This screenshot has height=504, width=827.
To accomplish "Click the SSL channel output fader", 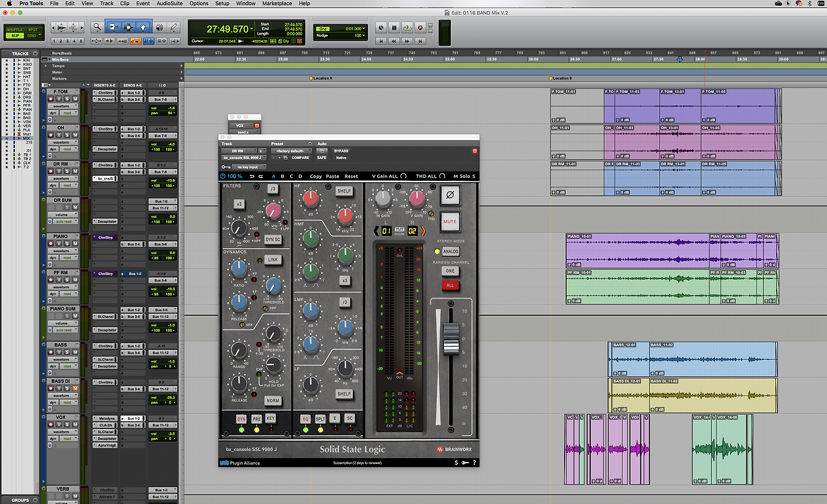I will [x=450, y=339].
